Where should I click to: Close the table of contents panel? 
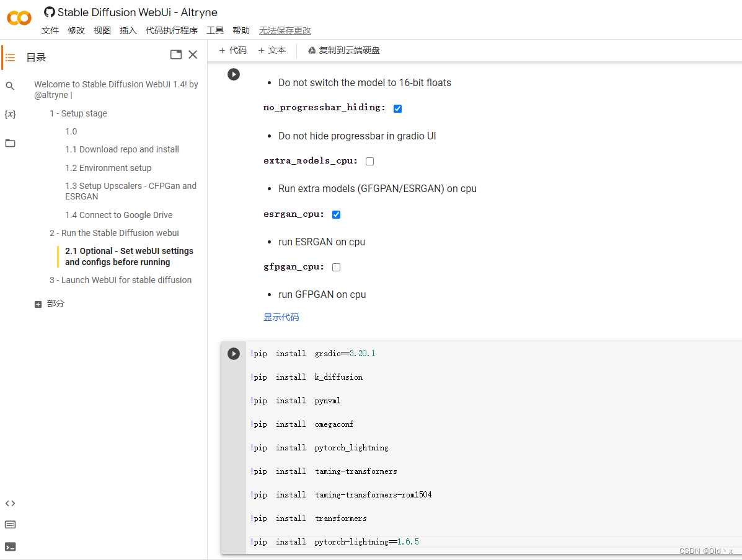click(x=193, y=55)
